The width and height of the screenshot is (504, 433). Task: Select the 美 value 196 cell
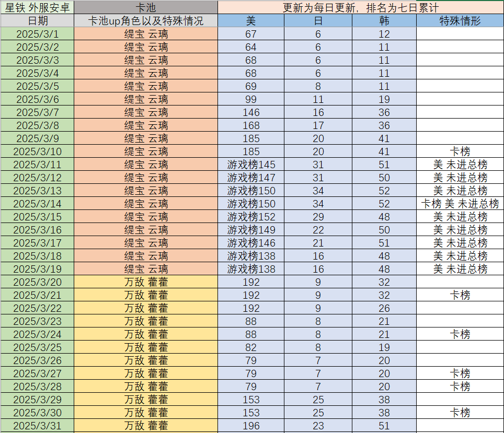[x=251, y=426]
